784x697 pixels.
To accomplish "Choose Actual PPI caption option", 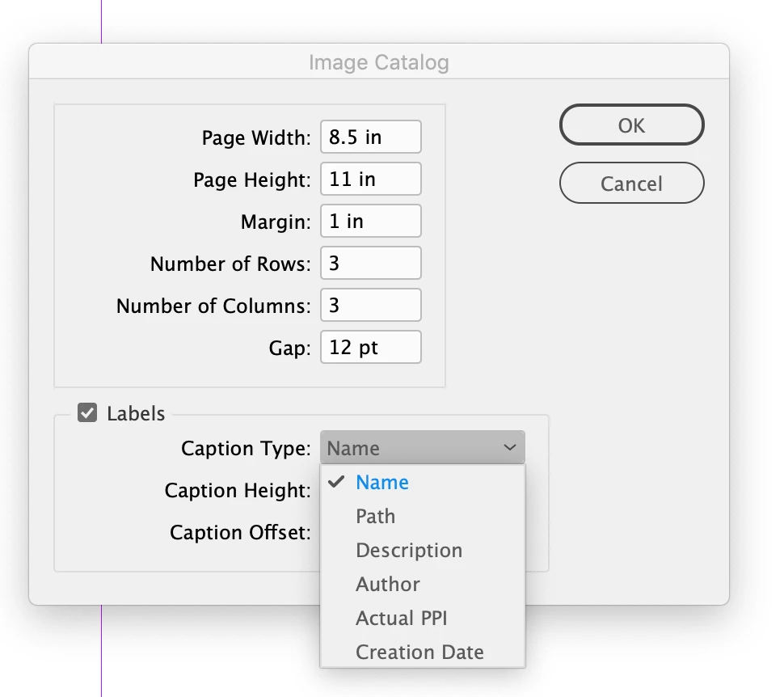I will coord(402,619).
